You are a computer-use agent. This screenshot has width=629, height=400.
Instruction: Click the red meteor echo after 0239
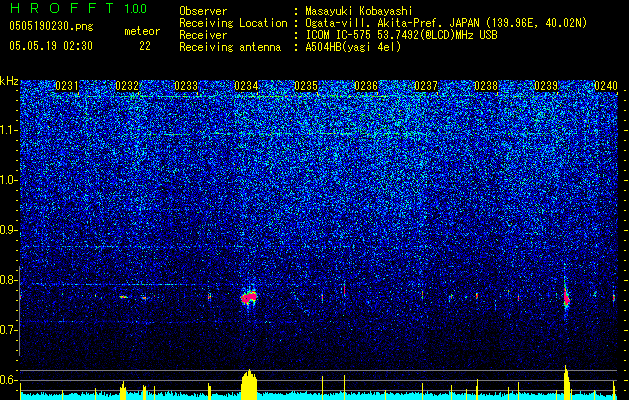[x=566, y=297]
